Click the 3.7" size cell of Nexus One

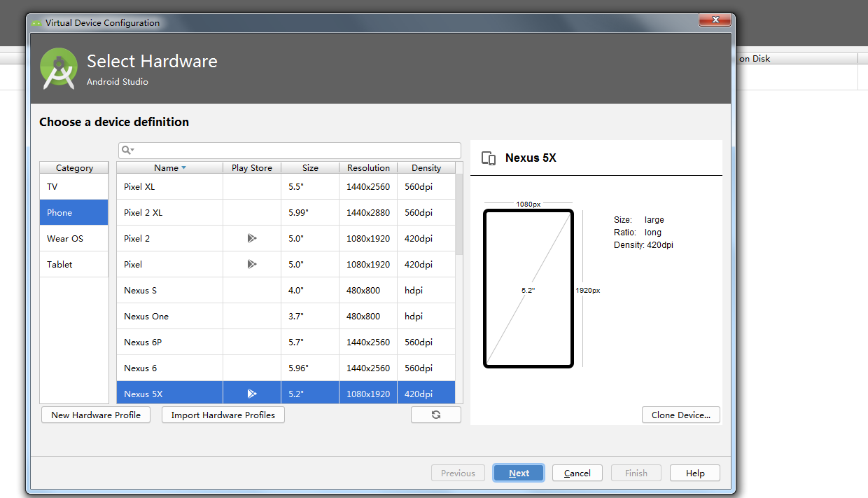[x=310, y=316]
